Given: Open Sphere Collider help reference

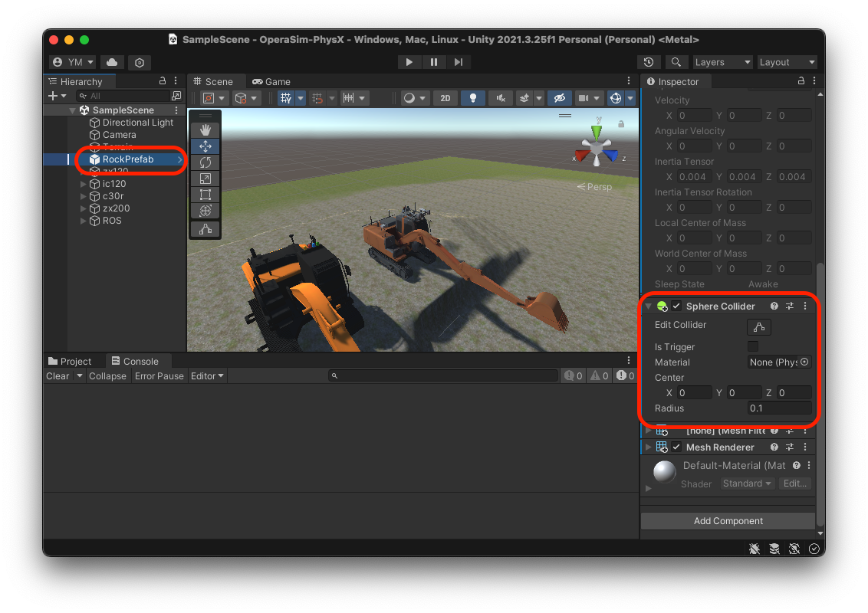Looking at the screenshot, I should tap(774, 306).
